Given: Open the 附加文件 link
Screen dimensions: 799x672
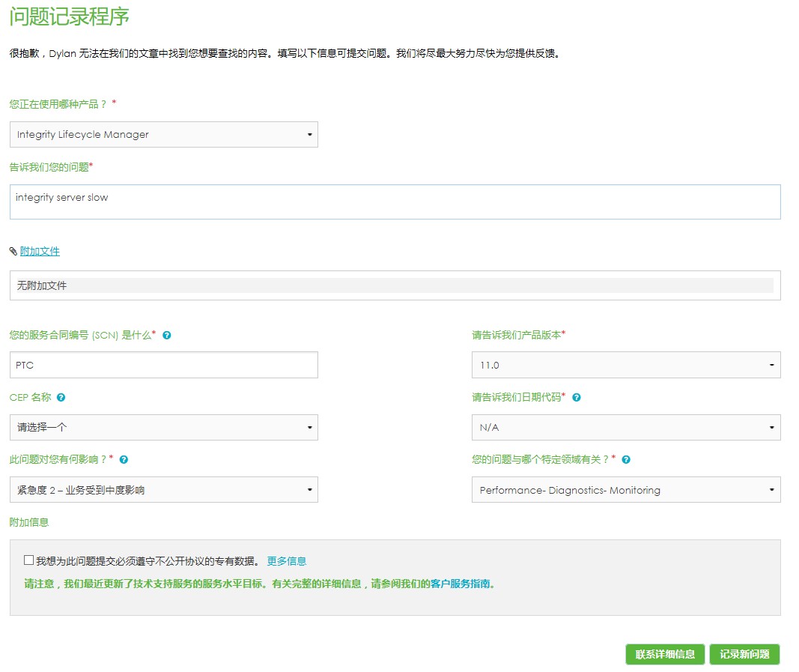Looking at the screenshot, I should click(40, 252).
